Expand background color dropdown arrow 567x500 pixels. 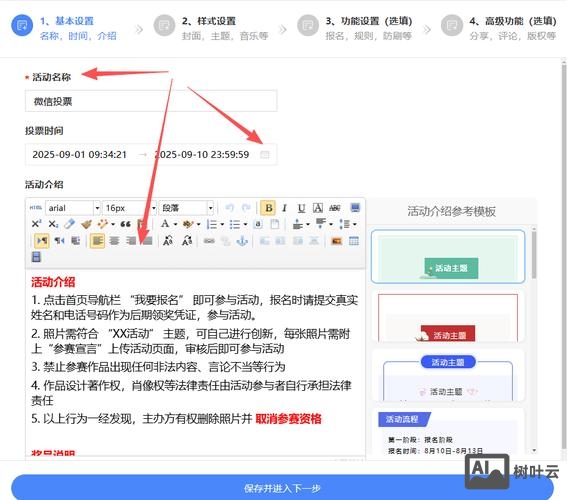tap(199, 224)
